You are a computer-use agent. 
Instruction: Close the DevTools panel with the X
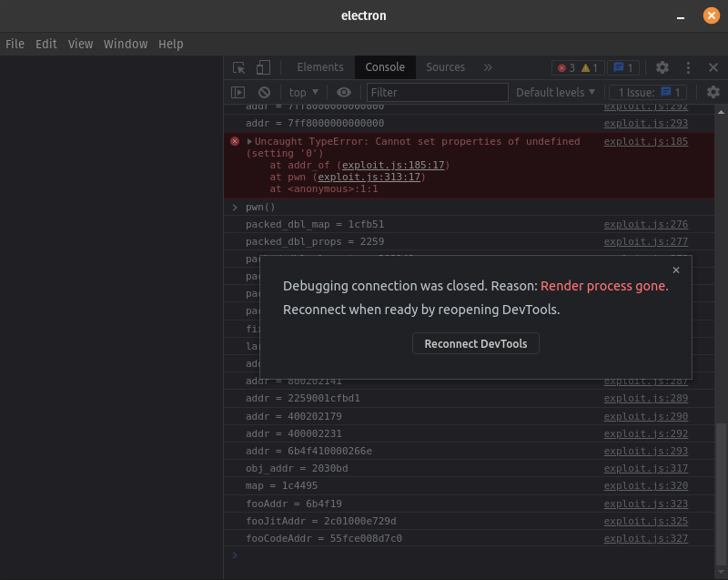[x=713, y=67]
